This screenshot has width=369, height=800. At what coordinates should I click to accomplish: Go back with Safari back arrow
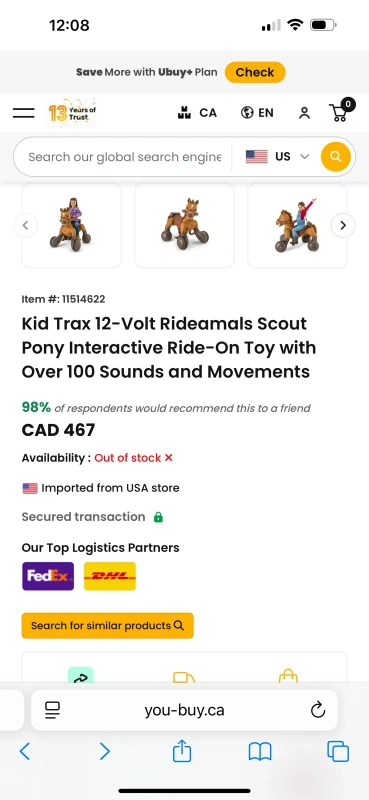tap(24, 752)
